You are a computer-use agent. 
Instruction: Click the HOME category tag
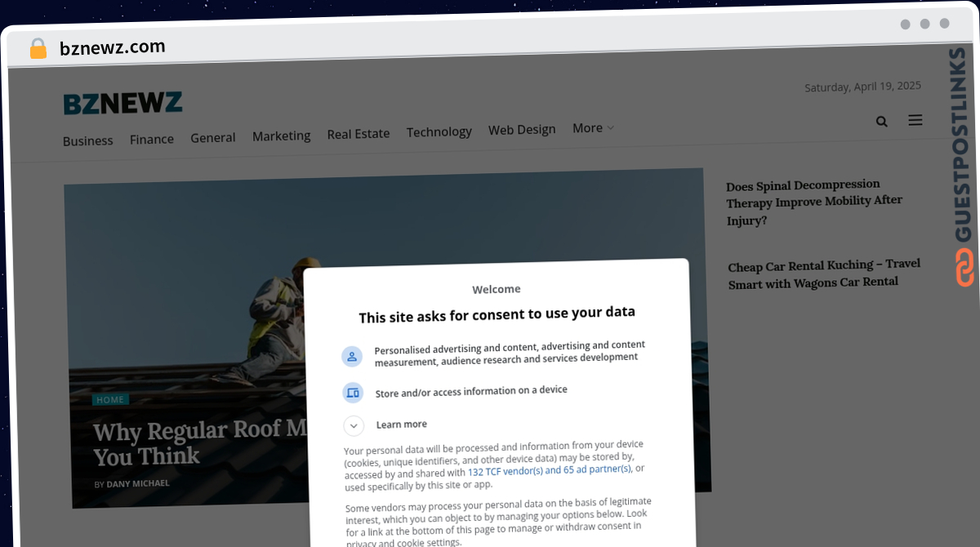pyautogui.click(x=110, y=400)
